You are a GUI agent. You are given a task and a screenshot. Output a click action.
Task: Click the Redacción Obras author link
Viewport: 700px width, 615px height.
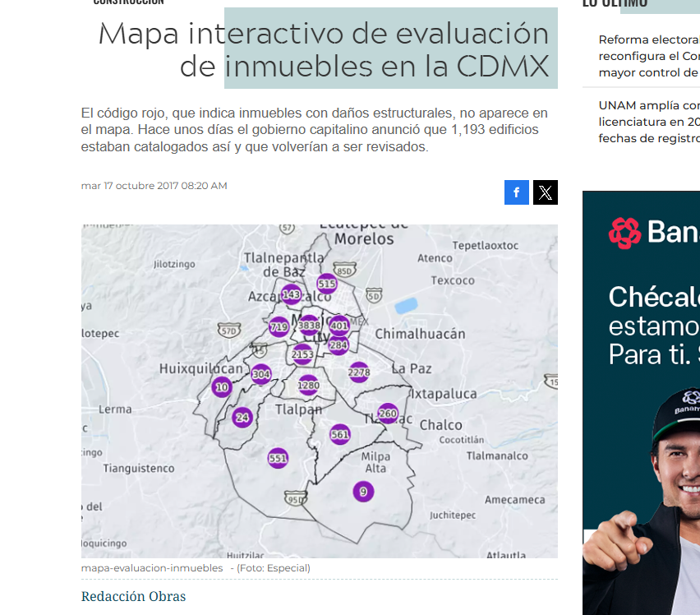click(133, 596)
